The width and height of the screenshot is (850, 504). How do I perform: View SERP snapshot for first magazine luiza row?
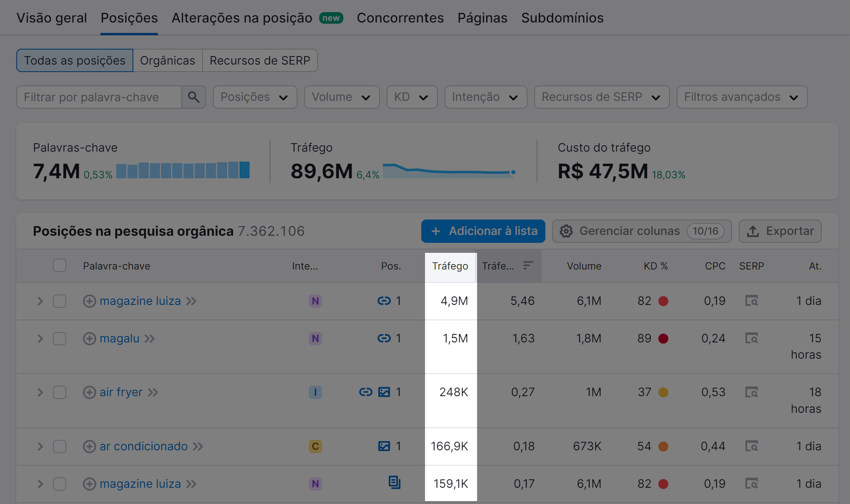point(752,301)
